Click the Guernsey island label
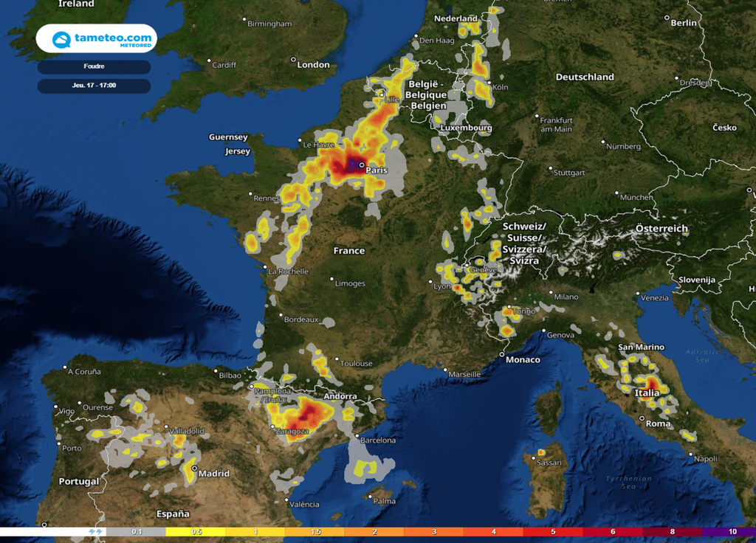 point(228,136)
